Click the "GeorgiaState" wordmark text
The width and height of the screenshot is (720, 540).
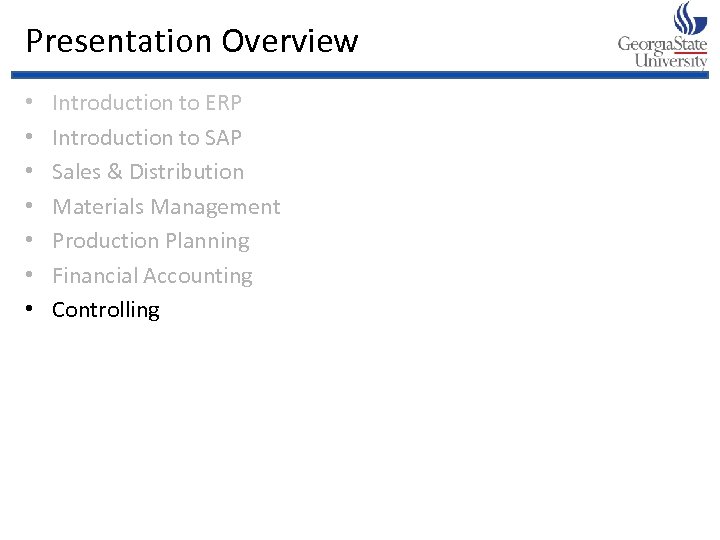(662, 44)
